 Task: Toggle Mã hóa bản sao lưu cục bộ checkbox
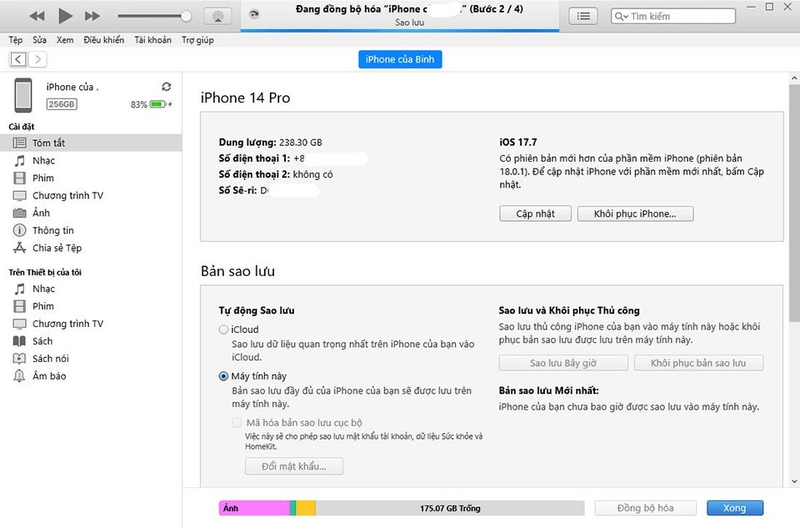click(x=237, y=422)
